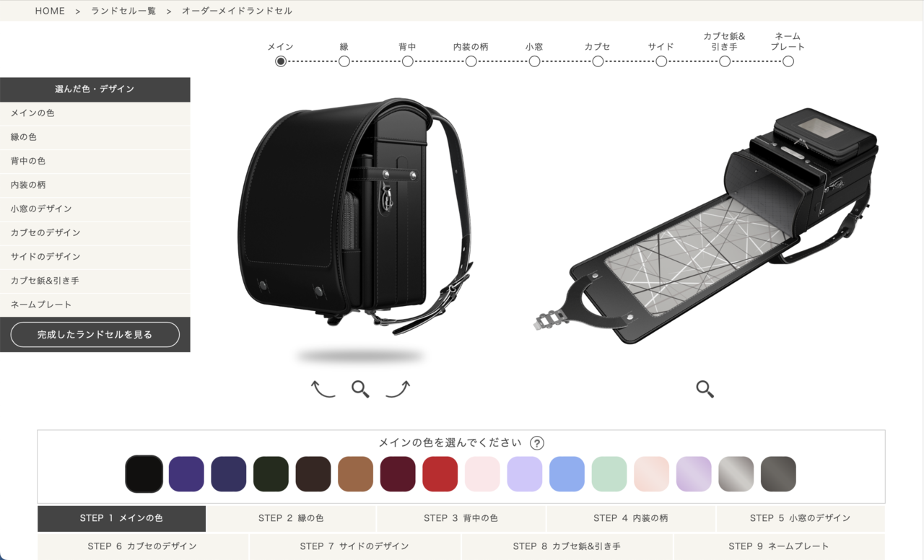924x560 pixels.
Task: Click 完成したランドセルを見る button
Action: 95,335
